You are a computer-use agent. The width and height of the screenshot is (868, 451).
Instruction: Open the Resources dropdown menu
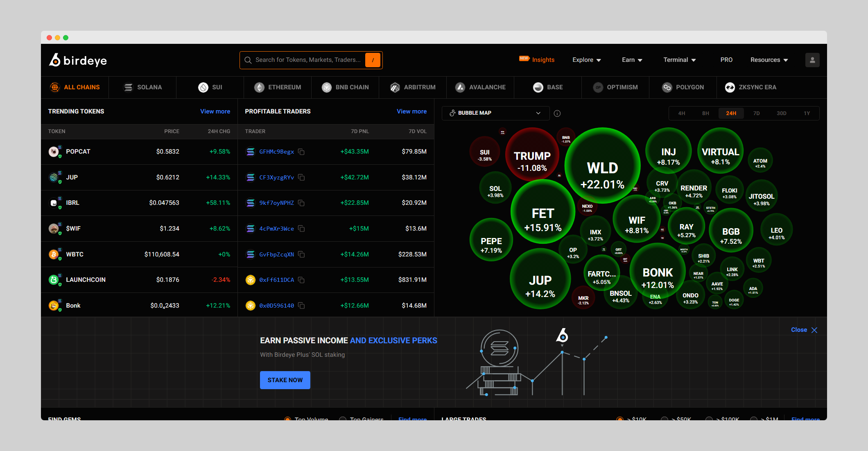pyautogui.click(x=769, y=60)
